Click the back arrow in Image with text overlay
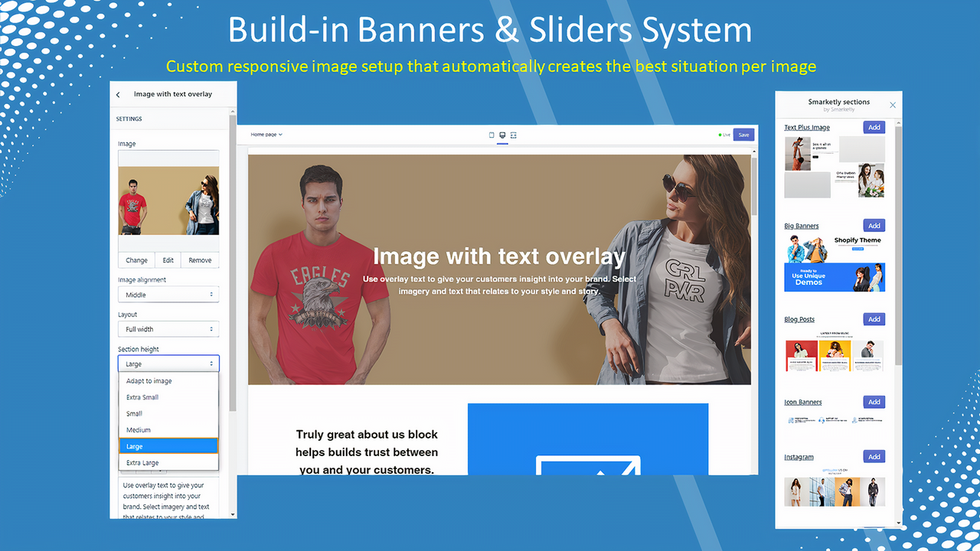The height and width of the screenshot is (551, 980). tap(117, 93)
